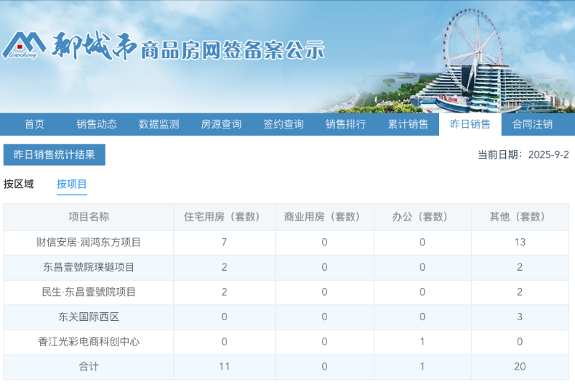Open the 首页 navigation tab
Image resolution: width=575 pixels, height=392 pixels.
(x=34, y=124)
